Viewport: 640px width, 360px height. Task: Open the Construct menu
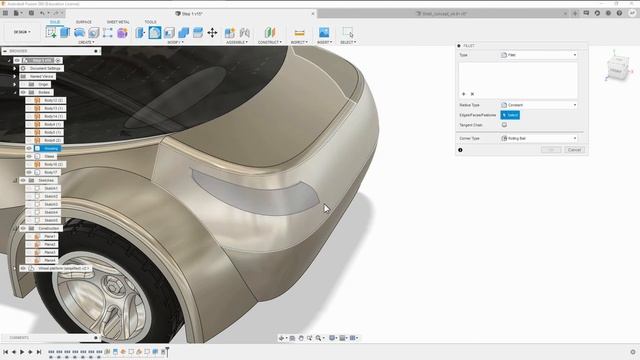(270, 42)
